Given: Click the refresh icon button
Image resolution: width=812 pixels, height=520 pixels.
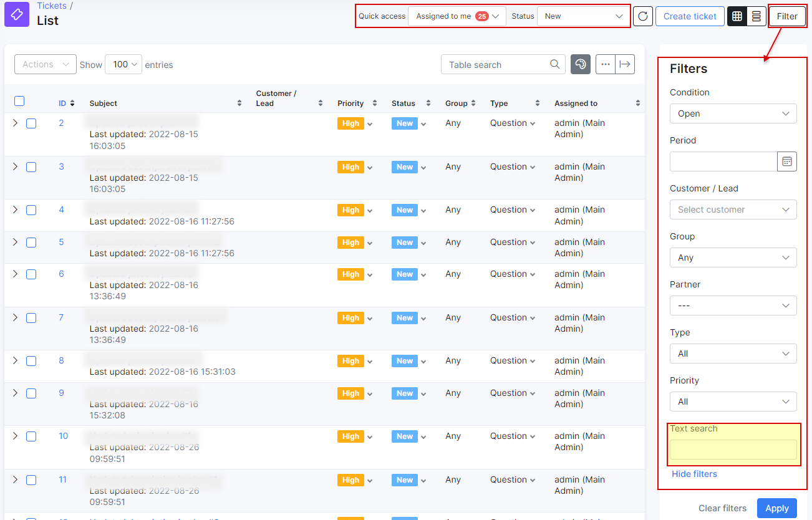Looking at the screenshot, I should [642, 16].
